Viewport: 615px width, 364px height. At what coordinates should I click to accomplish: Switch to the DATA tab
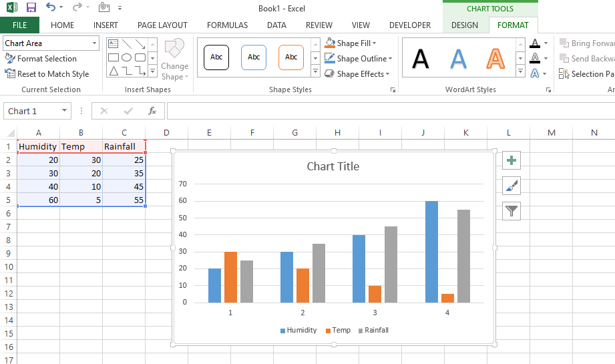coord(276,25)
